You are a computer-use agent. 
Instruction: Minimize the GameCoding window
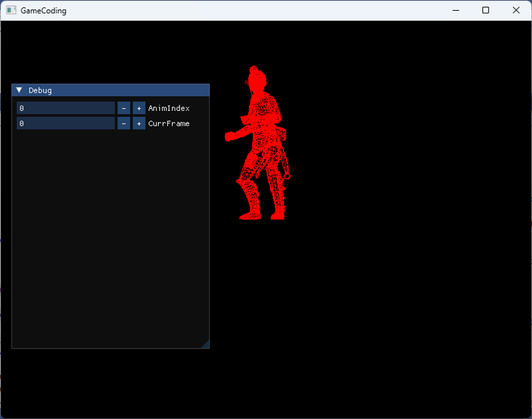coord(456,10)
